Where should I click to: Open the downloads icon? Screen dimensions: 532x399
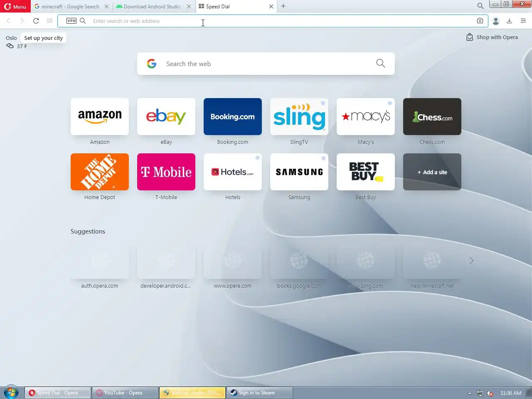509,21
